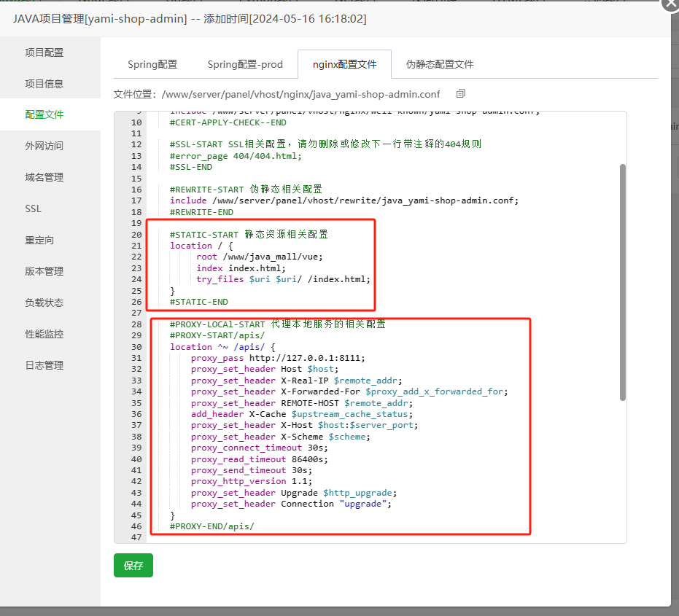Viewport: 679px width, 616px height.
Task: Click the copy file path icon
Action: (x=459, y=94)
